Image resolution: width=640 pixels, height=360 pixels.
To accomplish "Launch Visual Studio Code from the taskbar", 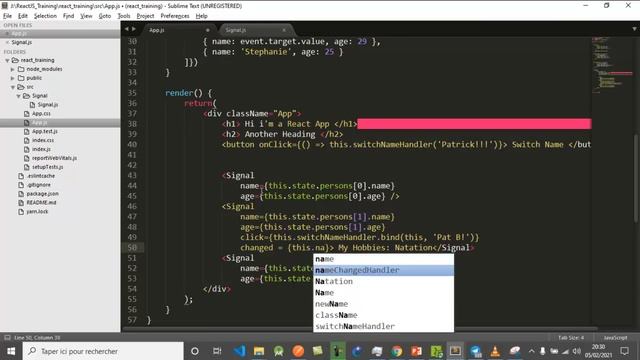I will click(239, 351).
